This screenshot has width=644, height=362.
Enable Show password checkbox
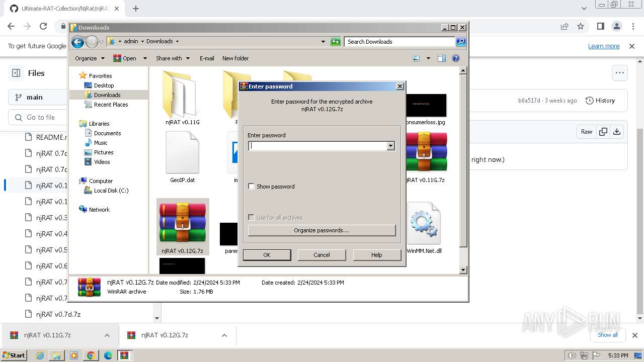click(251, 187)
